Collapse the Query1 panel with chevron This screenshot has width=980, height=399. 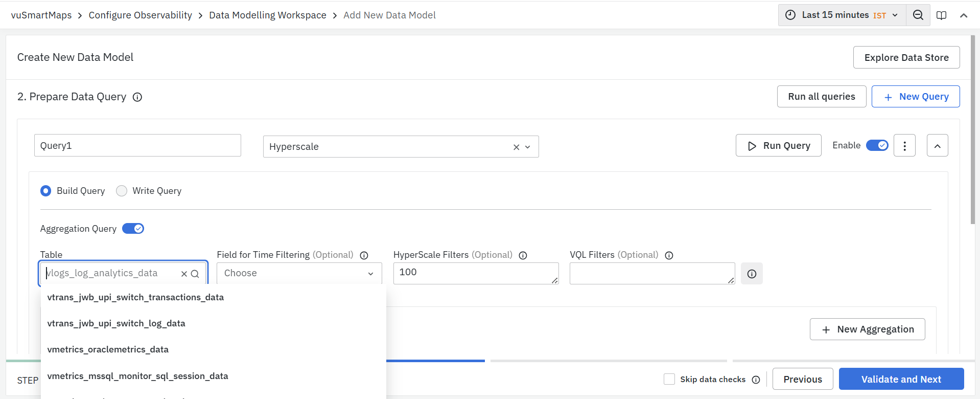(x=937, y=146)
